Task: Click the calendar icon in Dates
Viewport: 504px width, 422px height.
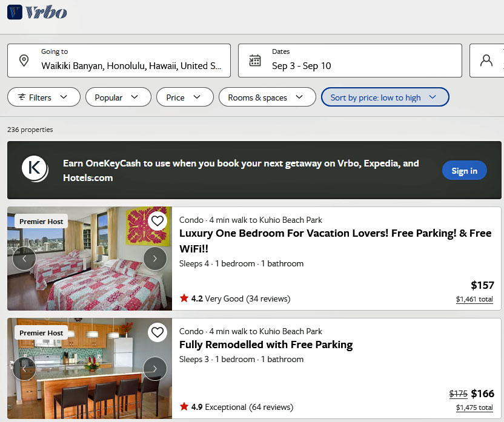Action: pos(255,61)
